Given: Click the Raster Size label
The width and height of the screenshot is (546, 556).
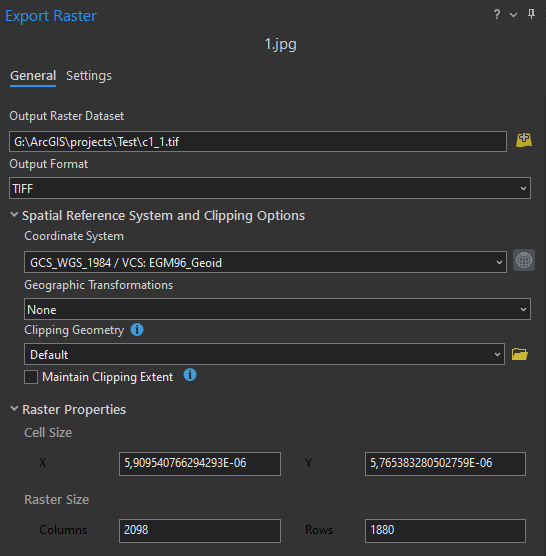Looking at the screenshot, I should click(56, 500).
